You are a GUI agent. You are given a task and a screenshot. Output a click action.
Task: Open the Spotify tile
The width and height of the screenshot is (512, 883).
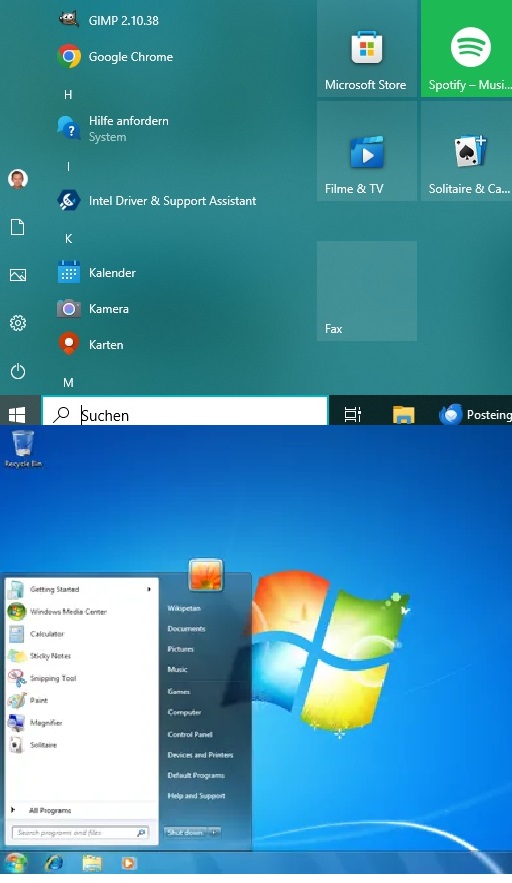coord(467,48)
